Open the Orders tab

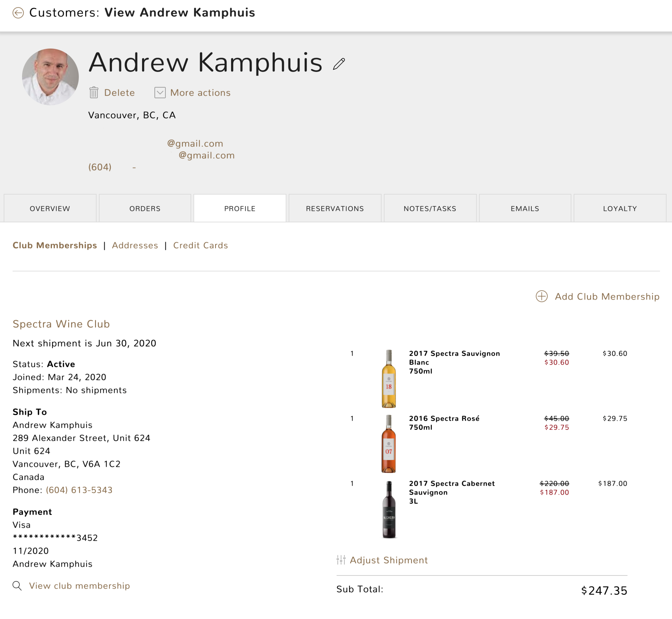[x=145, y=208]
